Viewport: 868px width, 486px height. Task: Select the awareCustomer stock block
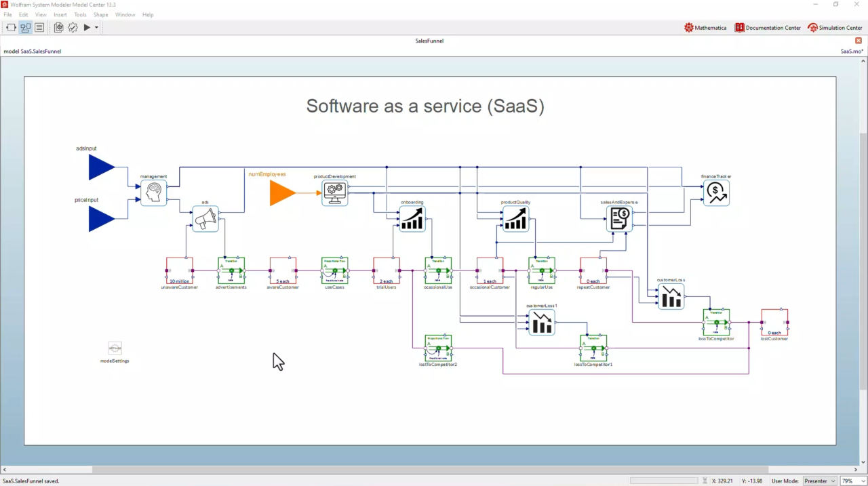(x=283, y=270)
